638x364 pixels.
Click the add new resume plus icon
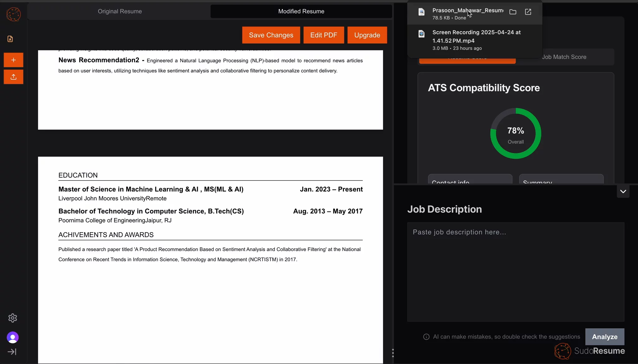point(13,60)
